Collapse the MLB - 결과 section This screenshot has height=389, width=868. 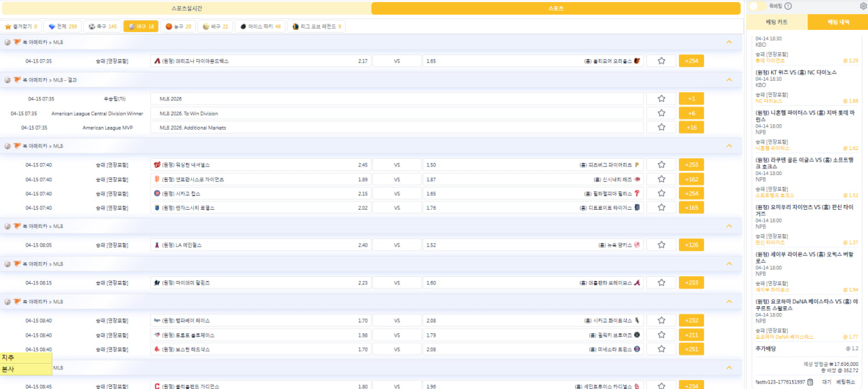729,79
